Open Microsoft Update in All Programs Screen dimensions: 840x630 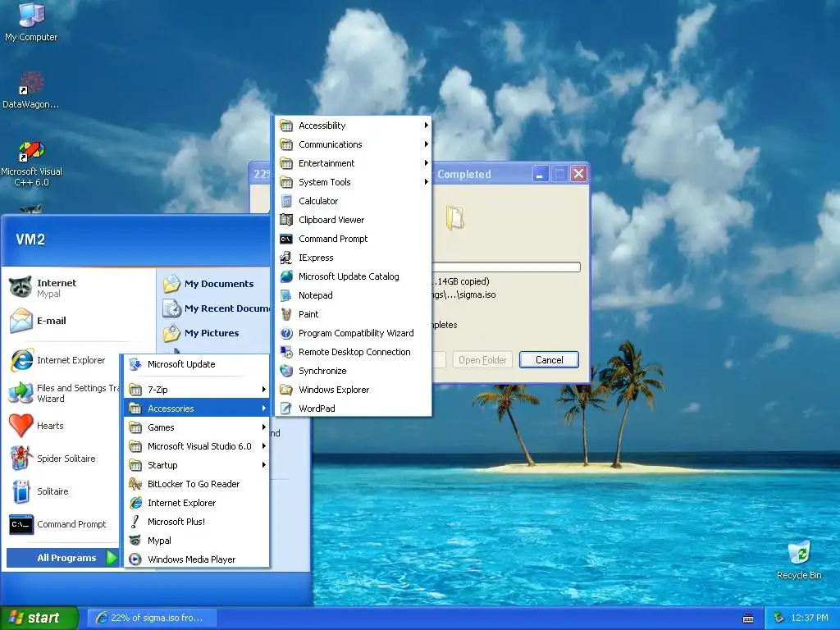pos(196,364)
